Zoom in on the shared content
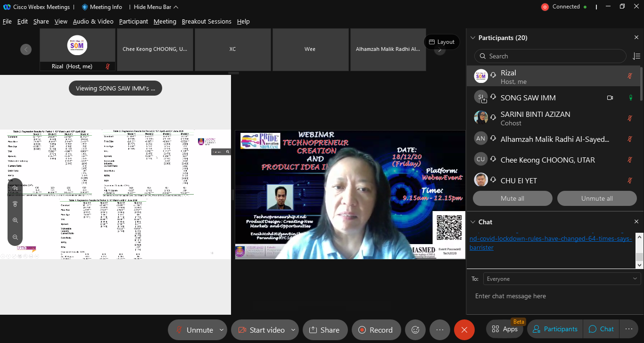The width and height of the screenshot is (644, 343). [15, 220]
